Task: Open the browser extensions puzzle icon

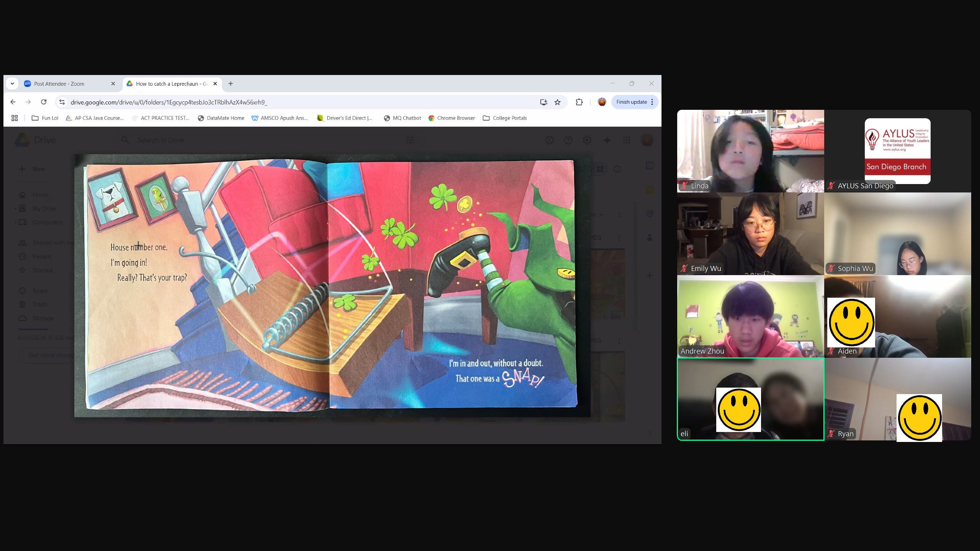Action: pyautogui.click(x=579, y=102)
